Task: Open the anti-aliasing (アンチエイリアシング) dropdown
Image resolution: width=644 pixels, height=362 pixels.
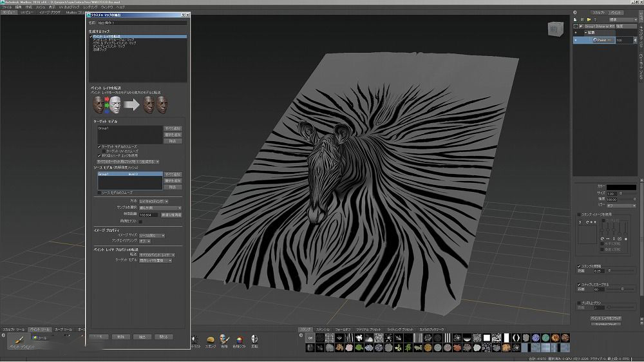Action: pos(144,241)
